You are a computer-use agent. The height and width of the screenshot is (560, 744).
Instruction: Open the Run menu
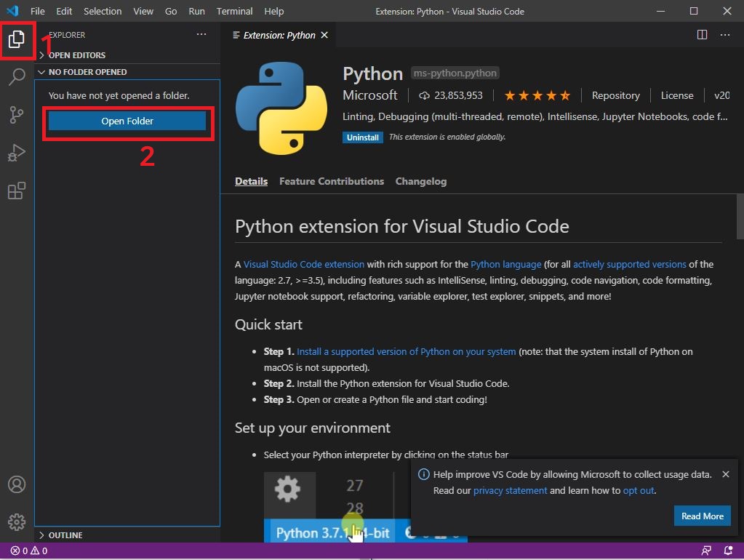pos(196,11)
